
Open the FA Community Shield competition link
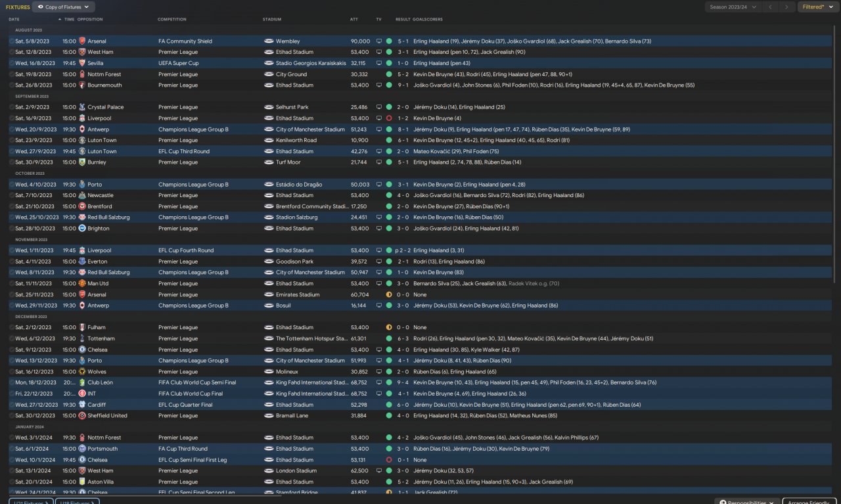point(185,41)
